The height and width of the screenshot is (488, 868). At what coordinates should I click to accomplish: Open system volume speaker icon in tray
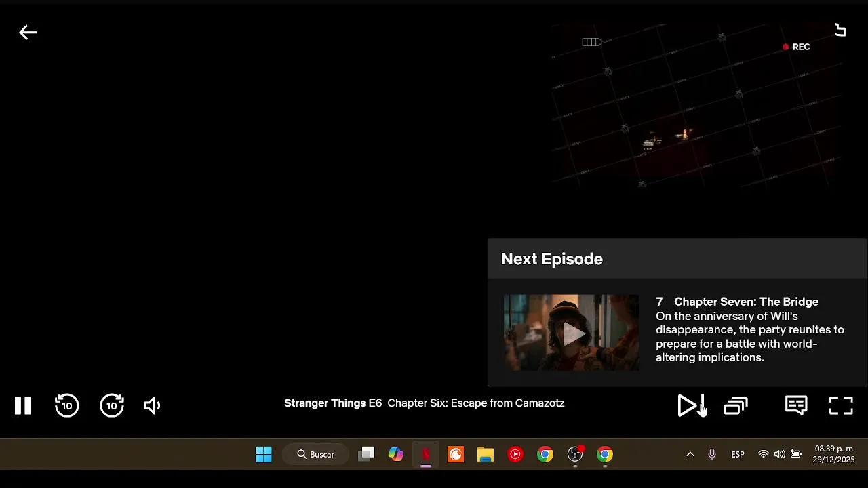[x=780, y=454]
